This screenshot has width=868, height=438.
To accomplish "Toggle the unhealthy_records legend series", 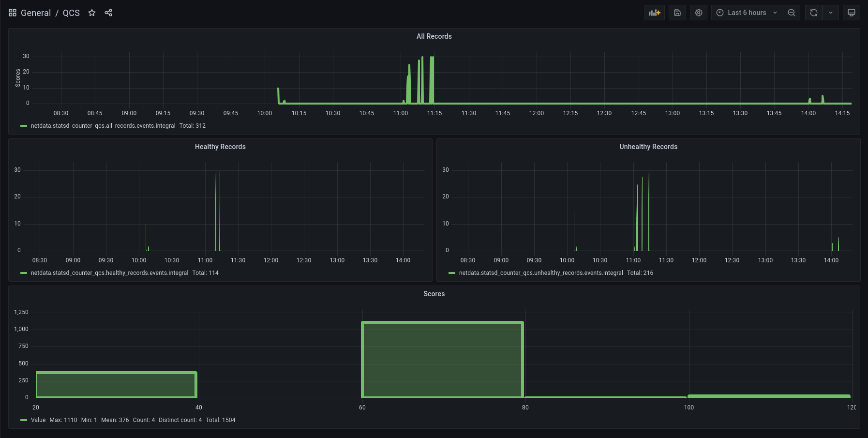I will click(540, 273).
